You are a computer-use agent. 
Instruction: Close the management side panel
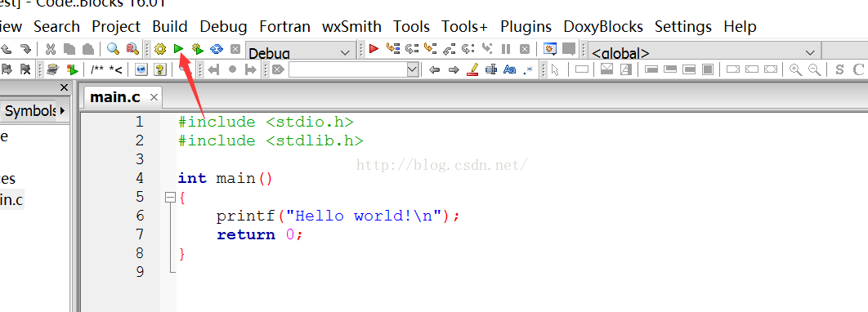pyautogui.click(x=64, y=87)
